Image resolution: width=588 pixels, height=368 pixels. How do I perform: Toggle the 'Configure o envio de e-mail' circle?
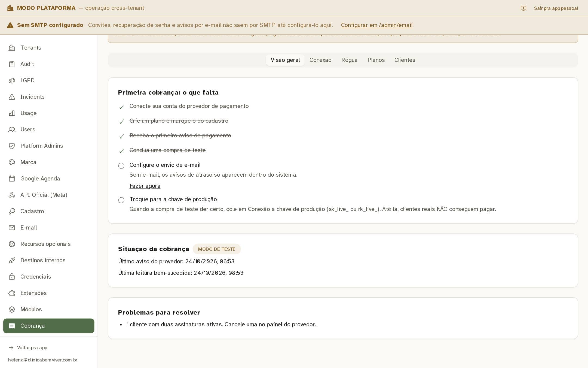tap(121, 166)
